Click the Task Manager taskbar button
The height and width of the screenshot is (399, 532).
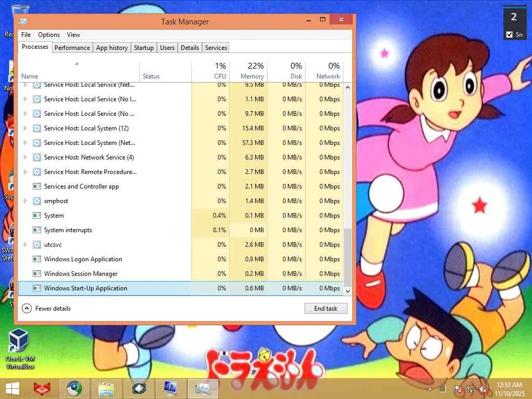203,389
